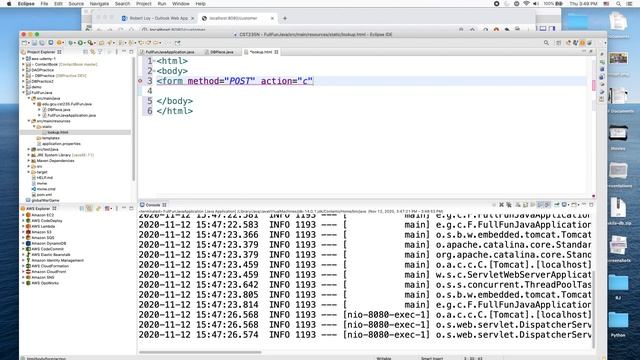Click Link with Editor icon in Project Explorer
Image resolution: width=640 pixels, height=360 pixels.
[93, 52]
